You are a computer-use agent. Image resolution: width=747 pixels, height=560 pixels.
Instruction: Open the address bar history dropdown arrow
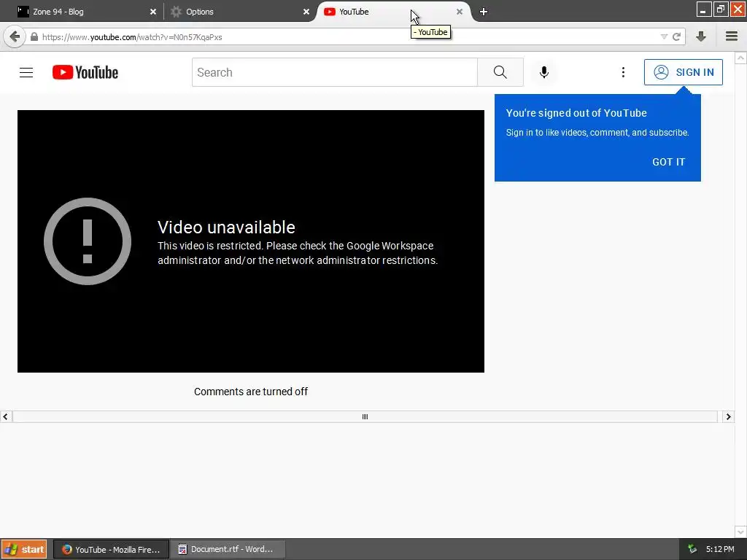click(x=664, y=36)
